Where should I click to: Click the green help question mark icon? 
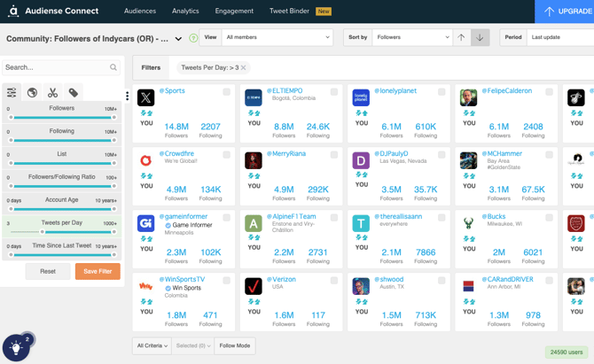click(x=193, y=38)
